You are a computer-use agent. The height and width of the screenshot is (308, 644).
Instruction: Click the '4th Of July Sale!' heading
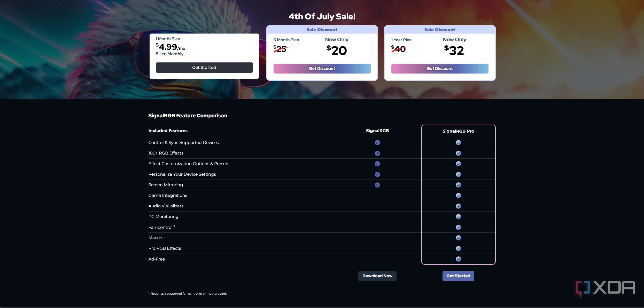[322, 17]
